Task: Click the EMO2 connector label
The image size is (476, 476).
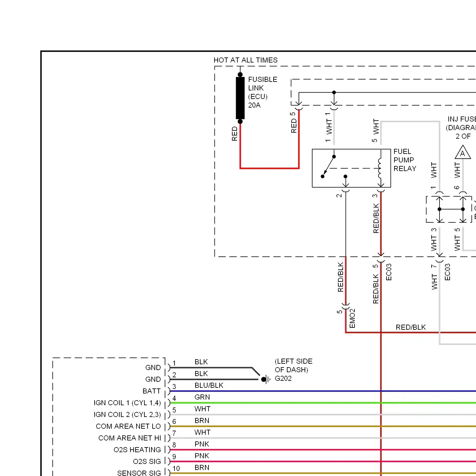Action: tap(352, 319)
